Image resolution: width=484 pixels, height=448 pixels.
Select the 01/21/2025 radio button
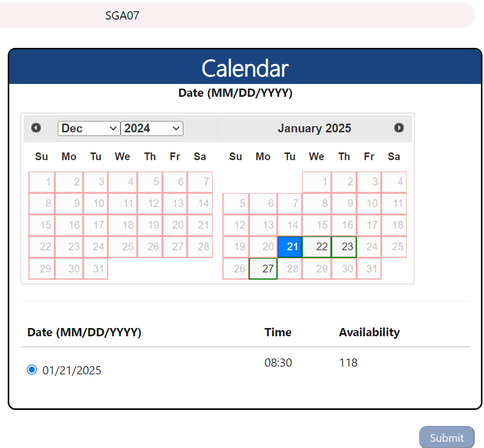coord(32,370)
